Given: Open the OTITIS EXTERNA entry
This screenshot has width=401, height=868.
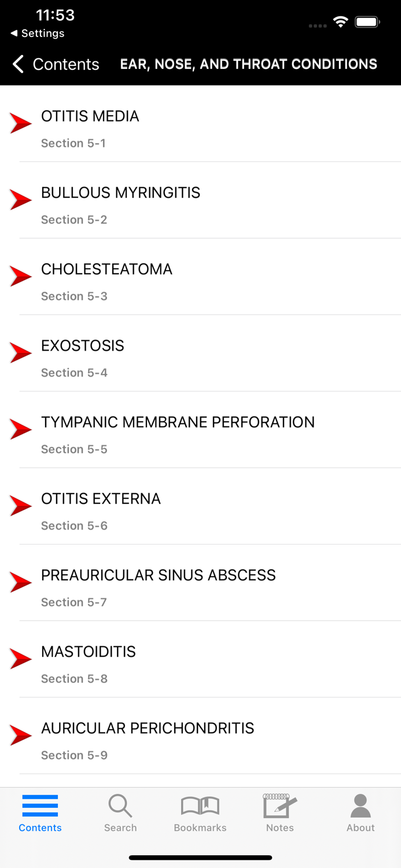Looking at the screenshot, I should pos(100,499).
